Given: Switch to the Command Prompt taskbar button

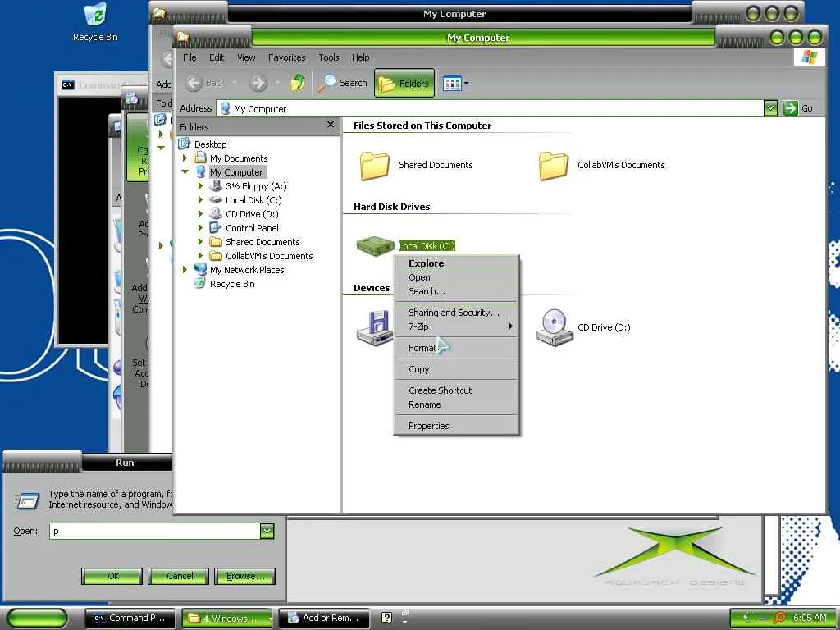Looking at the screenshot, I should click(130, 619).
